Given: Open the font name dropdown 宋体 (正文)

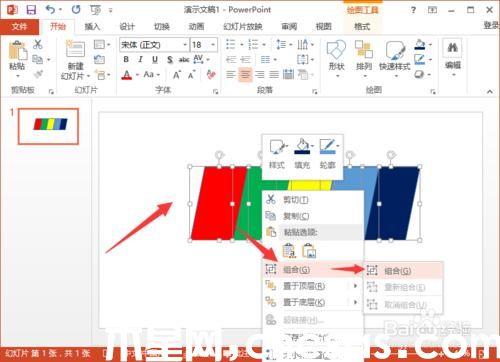Looking at the screenshot, I should tap(185, 45).
